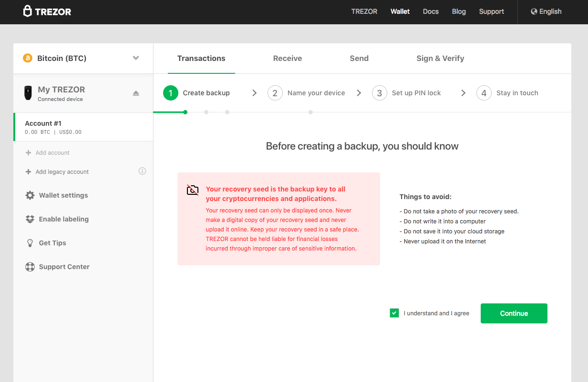This screenshot has height=382, width=588.
Task: Click the second grey progress dot
Action: [206, 112]
